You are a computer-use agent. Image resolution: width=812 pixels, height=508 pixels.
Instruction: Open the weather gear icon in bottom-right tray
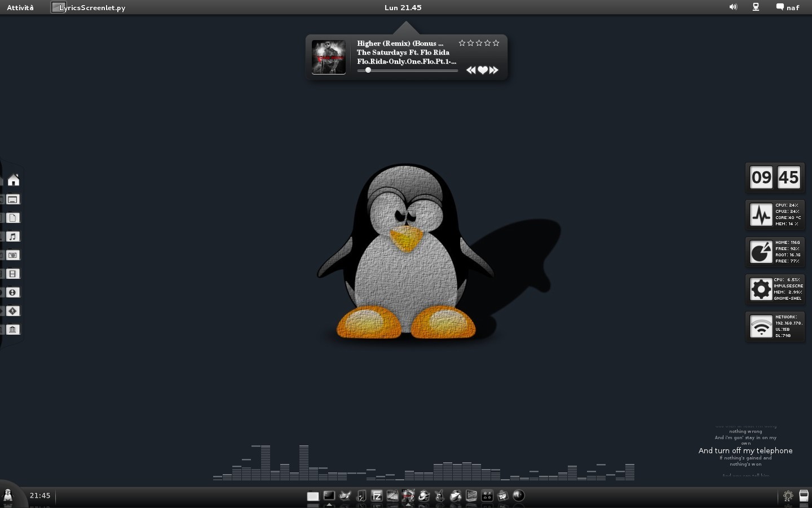click(788, 496)
